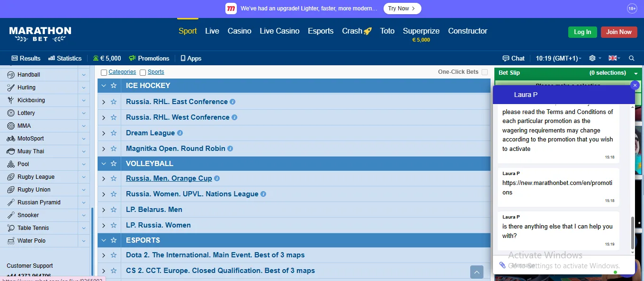This screenshot has height=281, width=644.
Task: Collapse the Volleyball section
Action: pos(104,164)
